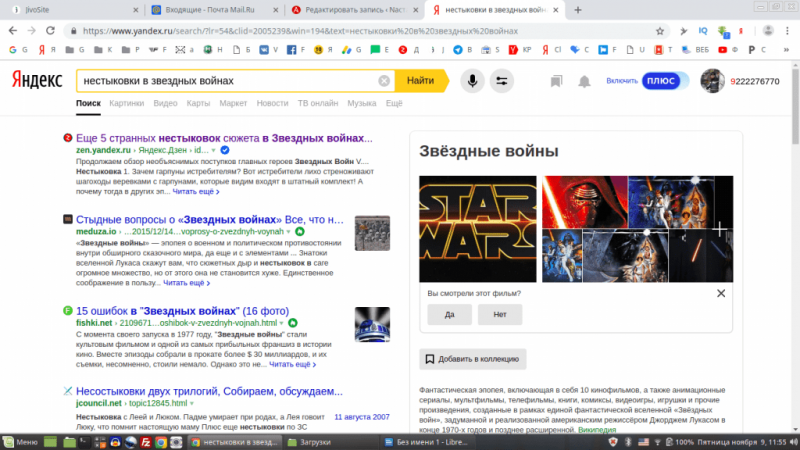This screenshot has width=800, height=450.
Task: Click the browser address bar URL
Action: coord(300,31)
